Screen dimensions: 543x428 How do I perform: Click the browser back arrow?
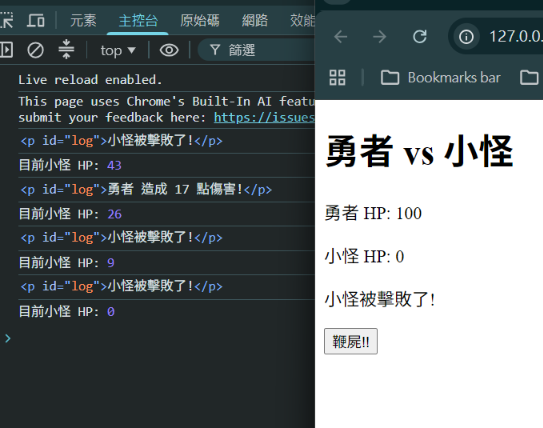coord(340,36)
